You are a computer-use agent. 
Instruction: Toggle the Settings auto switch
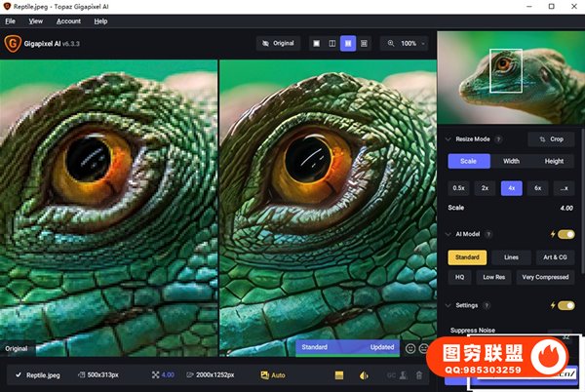click(565, 306)
